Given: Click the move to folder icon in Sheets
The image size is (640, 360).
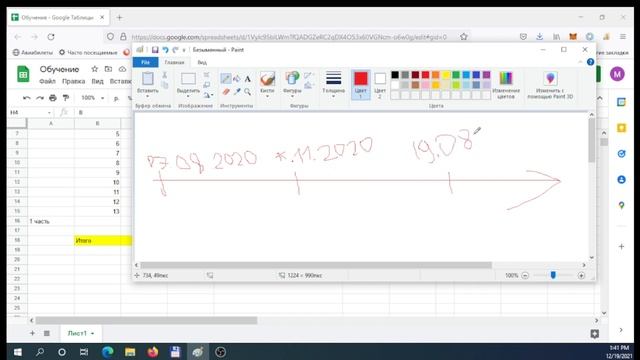Looking at the screenshot, I should click(108, 69).
